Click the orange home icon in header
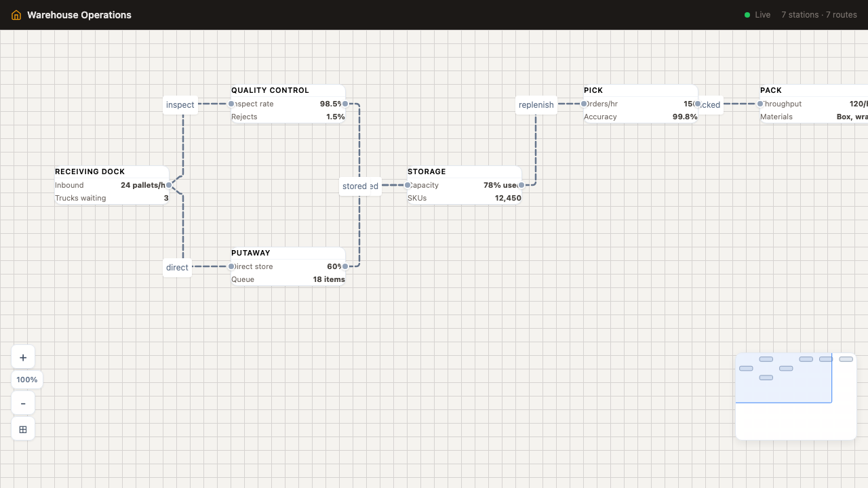Screen dimensions: 868x488 point(16,15)
